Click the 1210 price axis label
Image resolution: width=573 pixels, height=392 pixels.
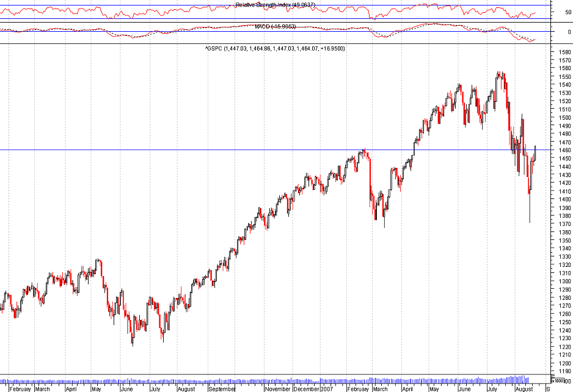[x=565, y=355]
